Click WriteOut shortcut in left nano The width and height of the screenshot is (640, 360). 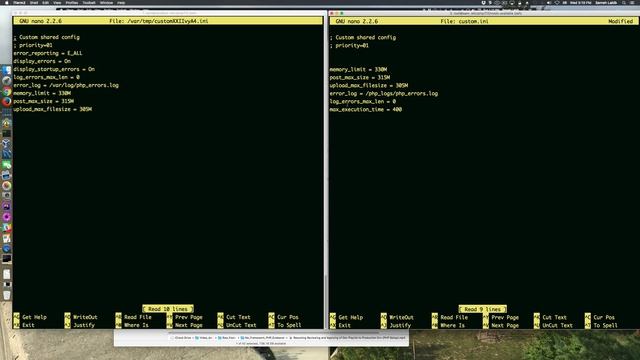pyautogui.click(x=81, y=317)
